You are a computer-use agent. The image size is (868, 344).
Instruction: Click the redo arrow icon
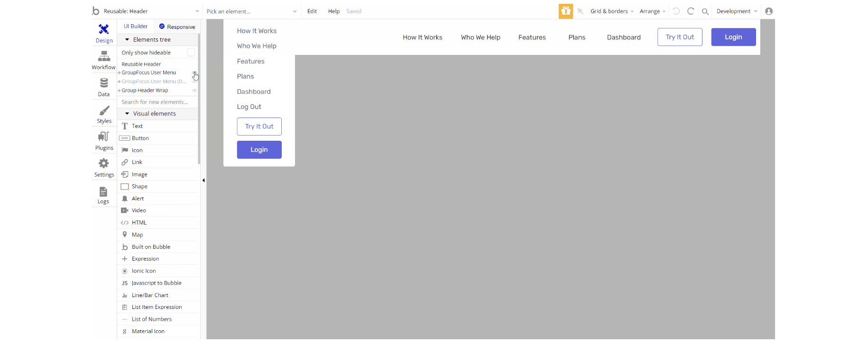(691, 11)
